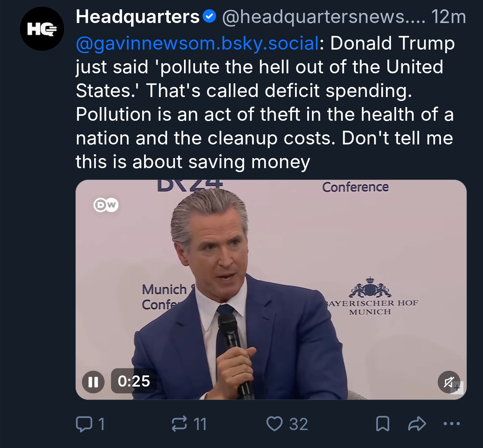Click the DW logo watermark in the video
The image size is (483, 448).
106,205
